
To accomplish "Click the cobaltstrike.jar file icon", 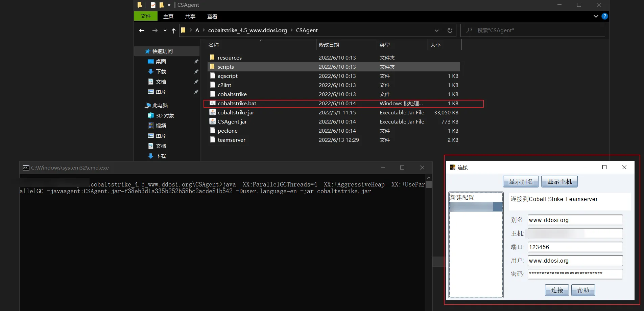I will (x=212, y=112).
